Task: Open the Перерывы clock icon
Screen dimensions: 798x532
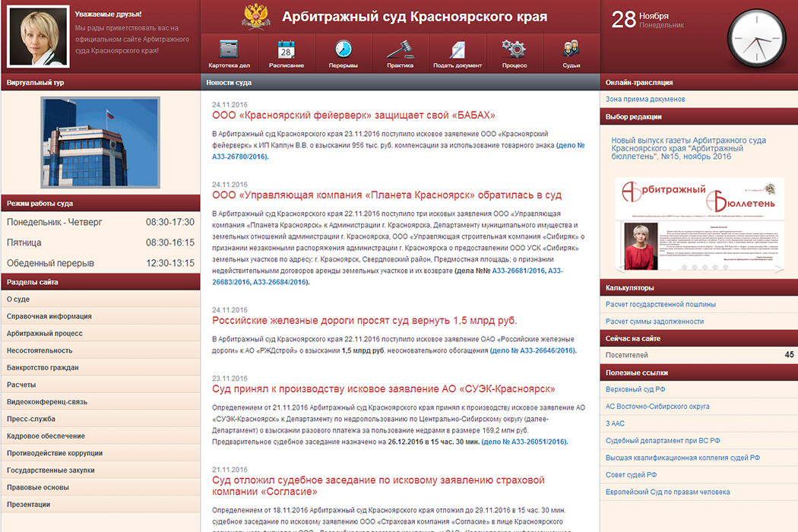Action: (343, 49)
